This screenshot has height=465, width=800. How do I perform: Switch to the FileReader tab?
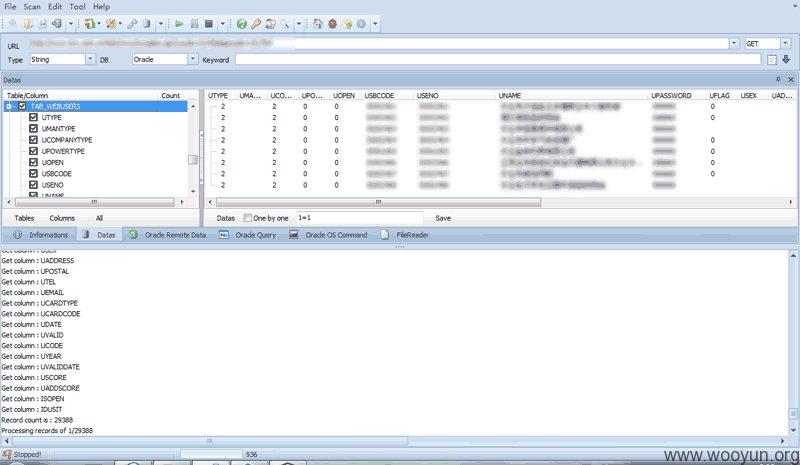click(x=405, y=235)
